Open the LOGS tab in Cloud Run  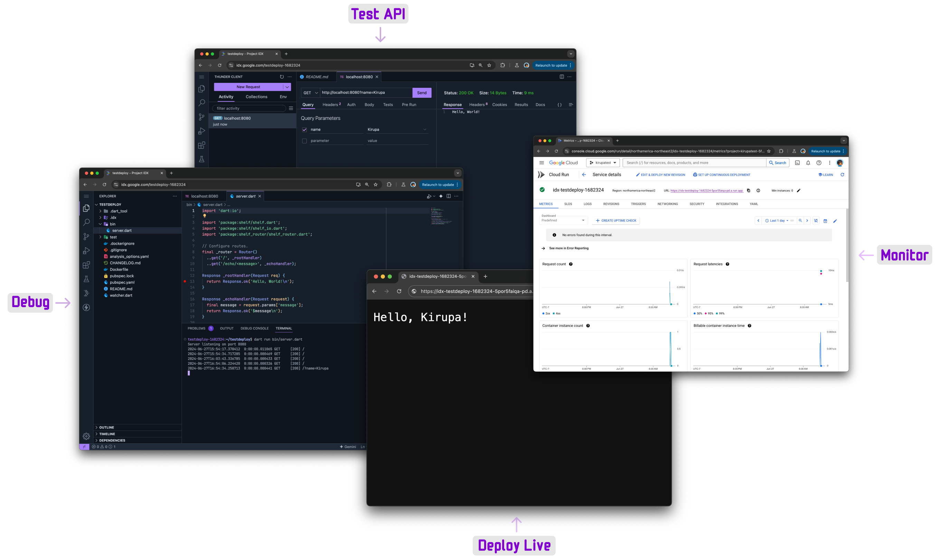pyautogui.click(x=587, y=204)
